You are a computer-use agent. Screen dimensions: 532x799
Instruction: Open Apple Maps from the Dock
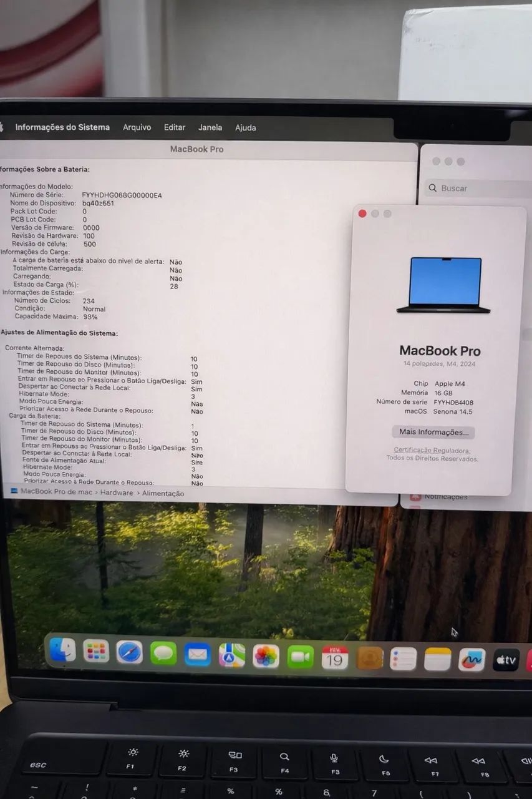232,659
